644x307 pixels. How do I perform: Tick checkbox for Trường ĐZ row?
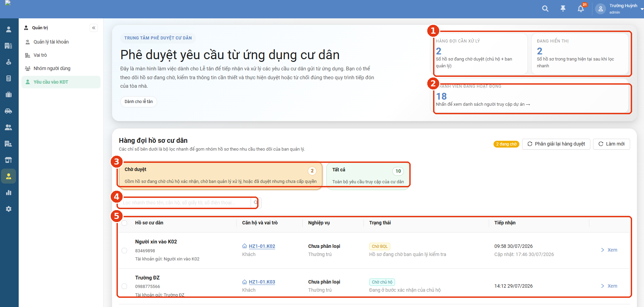(124, 286)
